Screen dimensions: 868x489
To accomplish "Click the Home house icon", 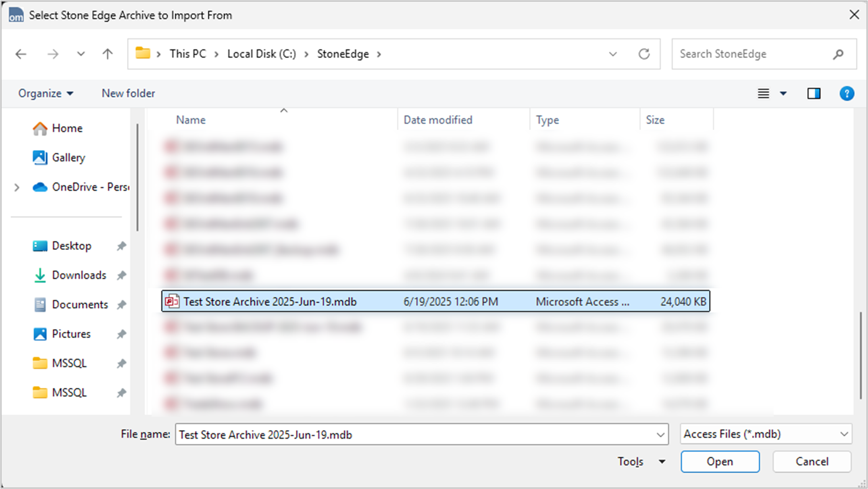I will tap(40, 129).
